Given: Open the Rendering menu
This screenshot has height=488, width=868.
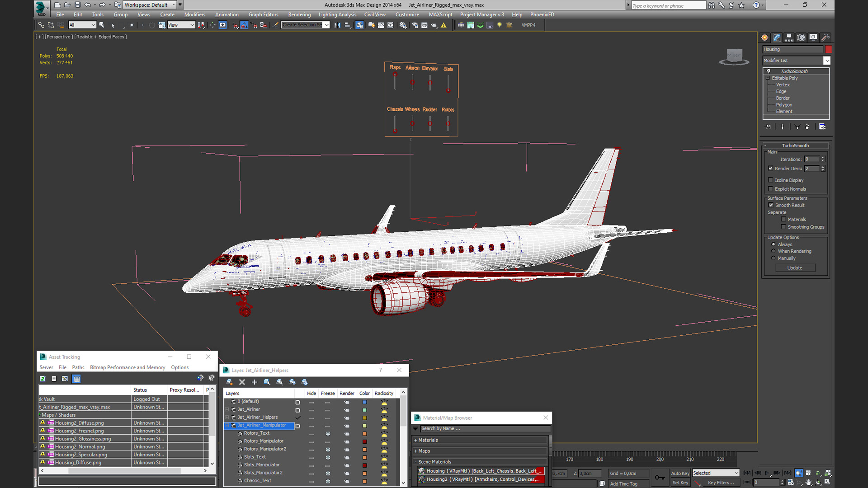Looking at the screenshot, I should tap(299, 15).
